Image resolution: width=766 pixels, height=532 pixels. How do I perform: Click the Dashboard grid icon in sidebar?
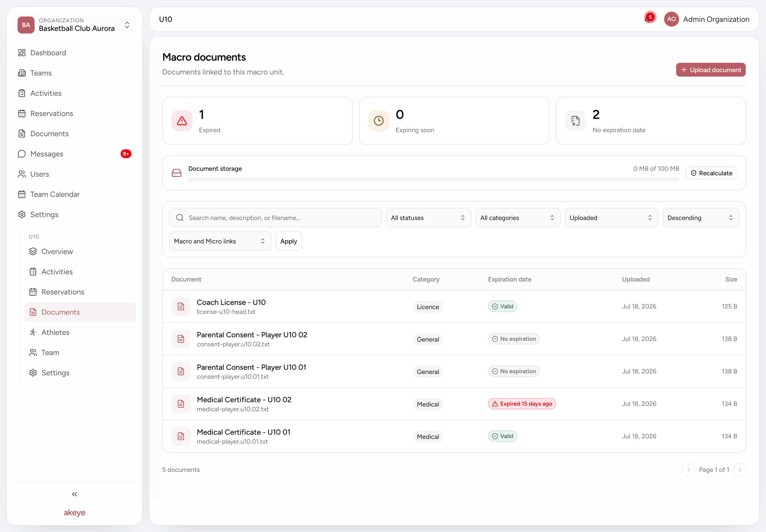[22, 53]
